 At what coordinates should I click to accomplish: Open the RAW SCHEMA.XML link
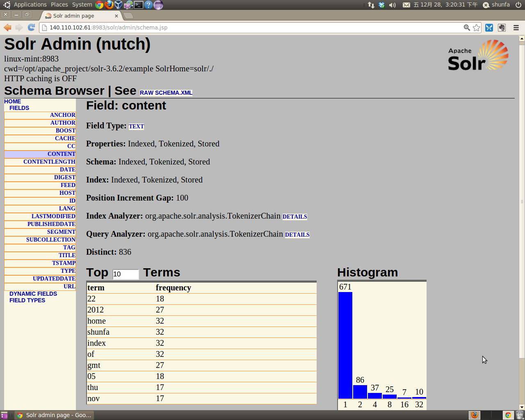166,93
